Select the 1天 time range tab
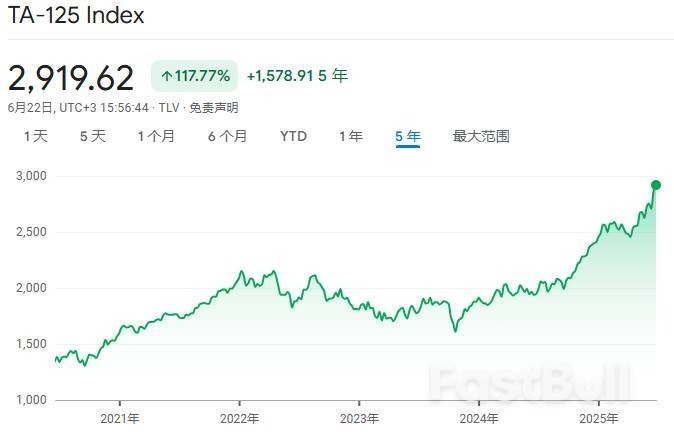Image resolution: width=674 pixels, height=440 pixels. [x=35, y=136]
